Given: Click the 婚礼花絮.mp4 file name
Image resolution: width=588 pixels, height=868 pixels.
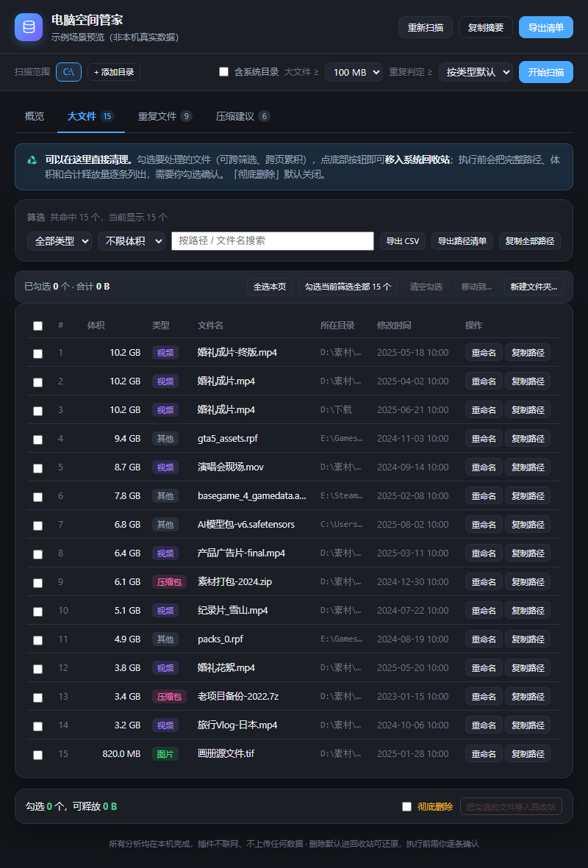Looking at the screenshot, I should point(226,667).
